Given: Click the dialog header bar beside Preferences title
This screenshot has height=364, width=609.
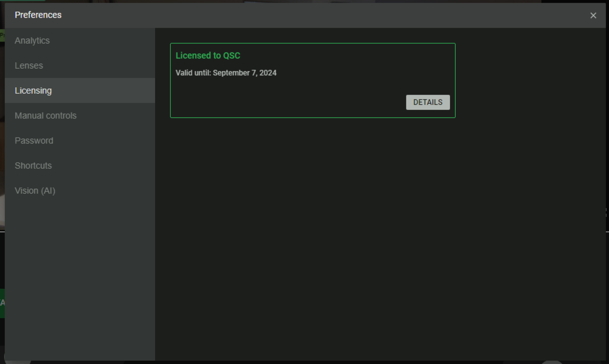Looking at the screenshot, I should (x=301, y=15).
